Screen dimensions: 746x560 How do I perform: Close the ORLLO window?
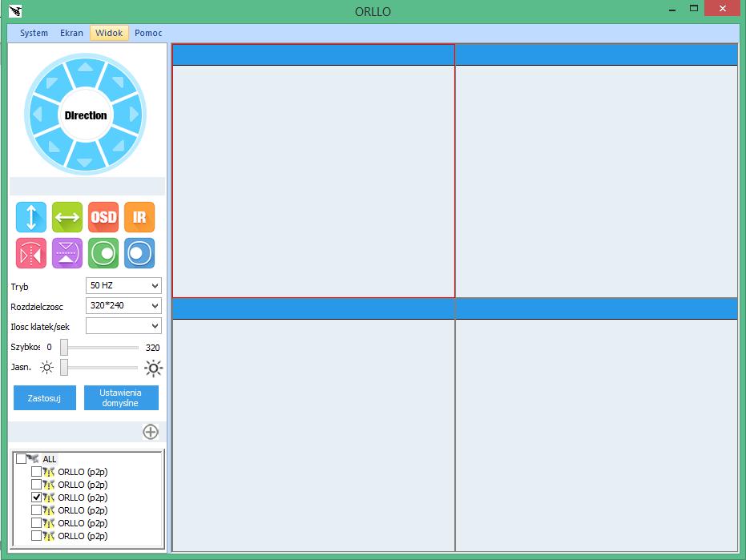(x=722, y=9)
